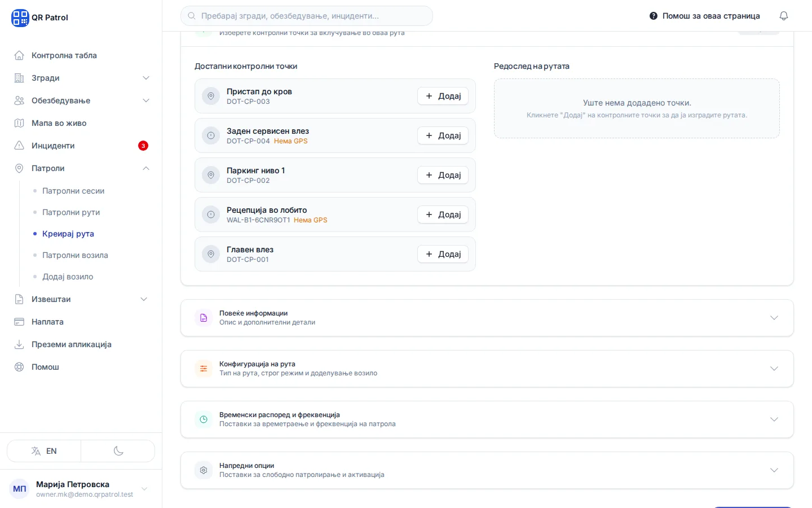Expand the Обезбедување sidebar menu
Image resolution: width=812 pixels, height=508 pixels.
pos(81,100)
